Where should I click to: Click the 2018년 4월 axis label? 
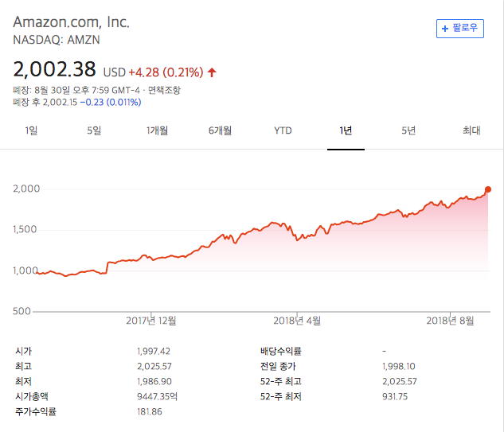pos(297,321)
